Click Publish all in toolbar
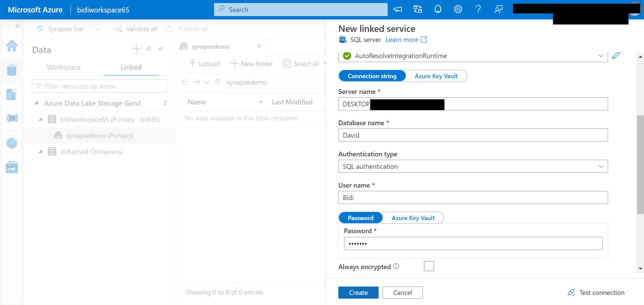Image resolution: width=644 pixels, height=305 pixels. point(187,29)
